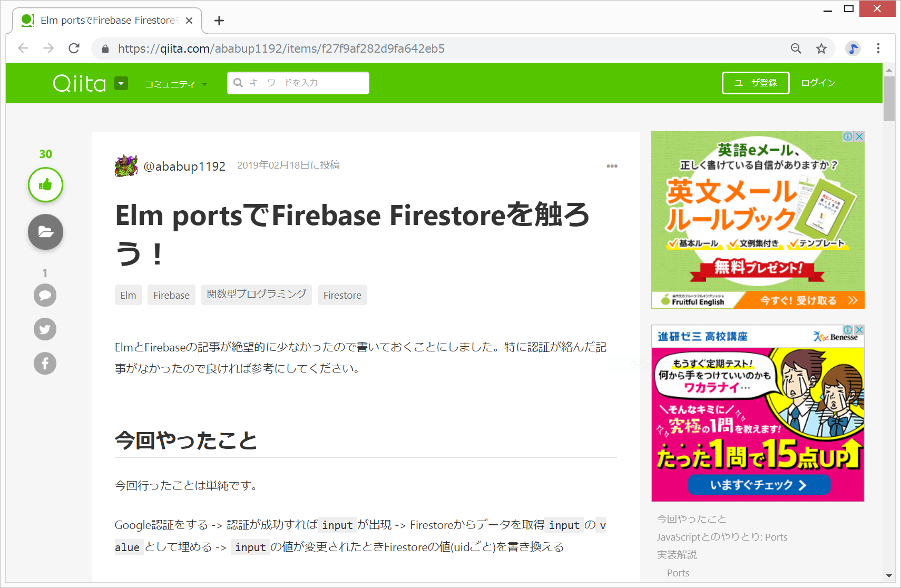Screen dimensions: 901x588
Task: Share article with Facebook icon
Action: point(45,364)
